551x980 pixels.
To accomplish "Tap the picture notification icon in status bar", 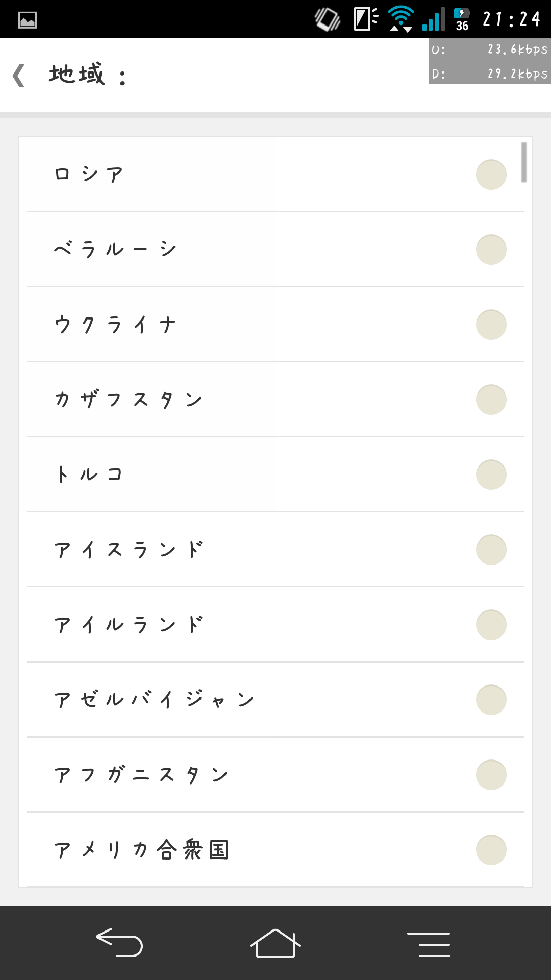I will coord(28,20).
